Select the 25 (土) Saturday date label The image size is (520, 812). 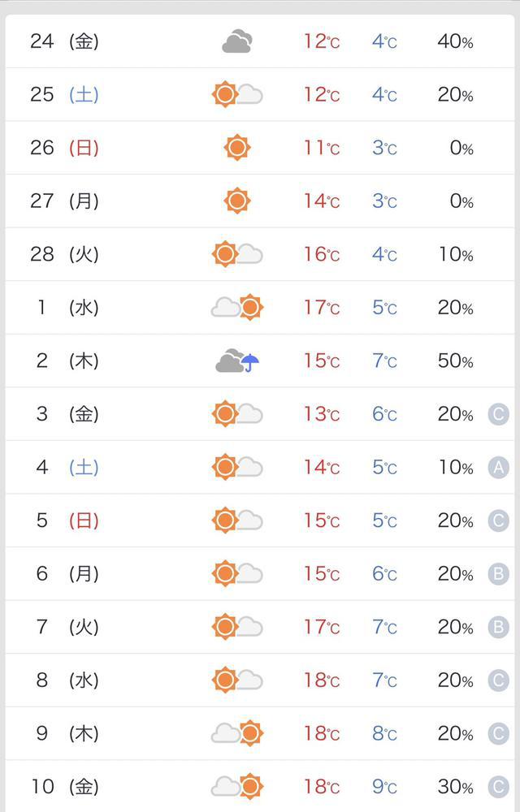pyautogui.click(x=64, y=95)
